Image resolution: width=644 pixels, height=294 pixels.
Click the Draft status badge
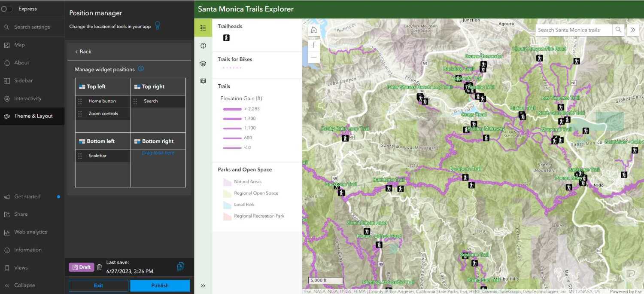click(x=81, y=267)
